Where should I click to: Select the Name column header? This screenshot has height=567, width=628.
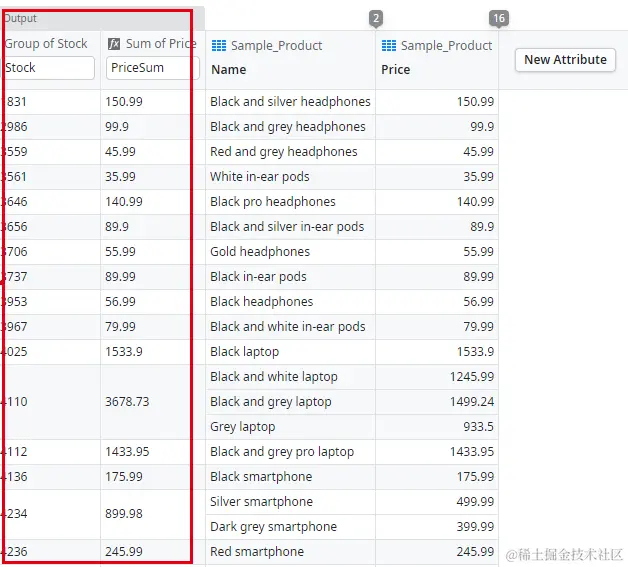pos(229,70)
